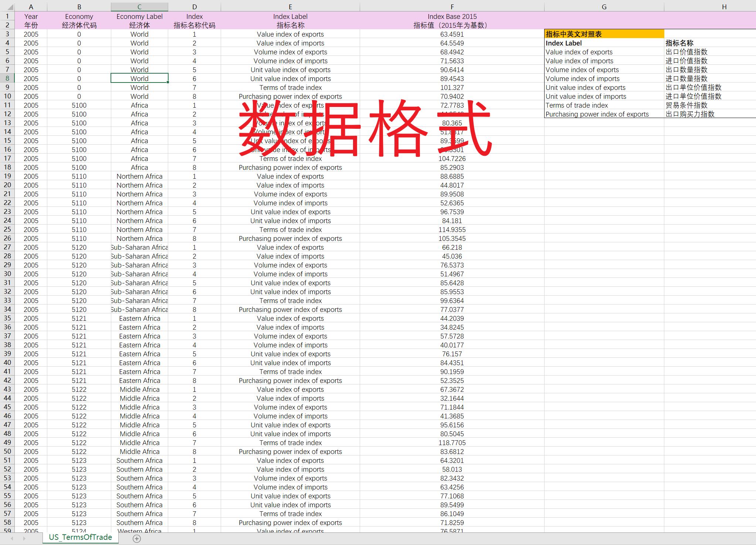
Task: Select column A header
Action: (31, 7)
